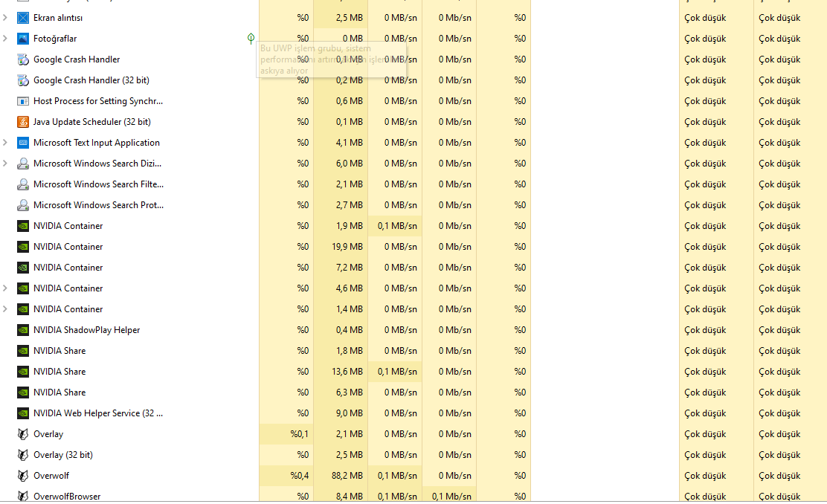Click the green leaf suspended status icon

[251, 39]
